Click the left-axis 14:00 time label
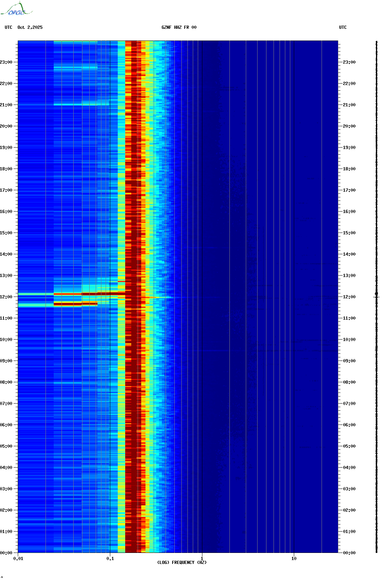The image size is (392, 581). coord(6,254)
